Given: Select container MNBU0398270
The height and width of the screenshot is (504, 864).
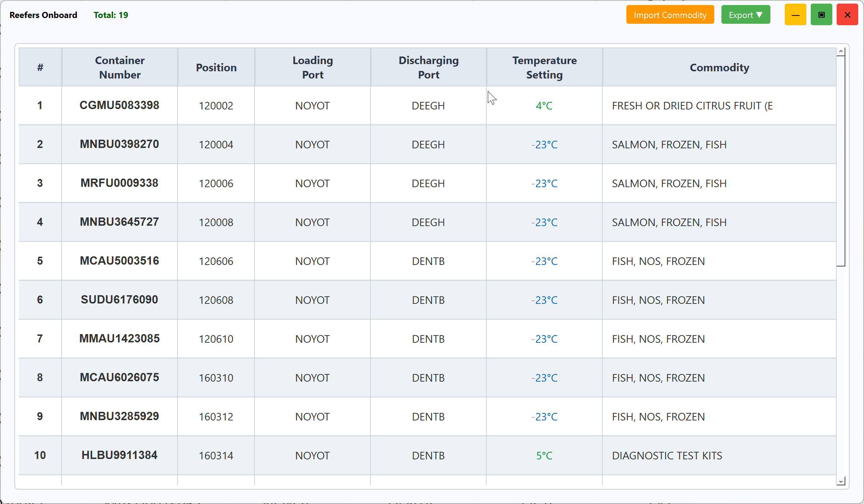Looking at the screenshot, I should 120,144.
